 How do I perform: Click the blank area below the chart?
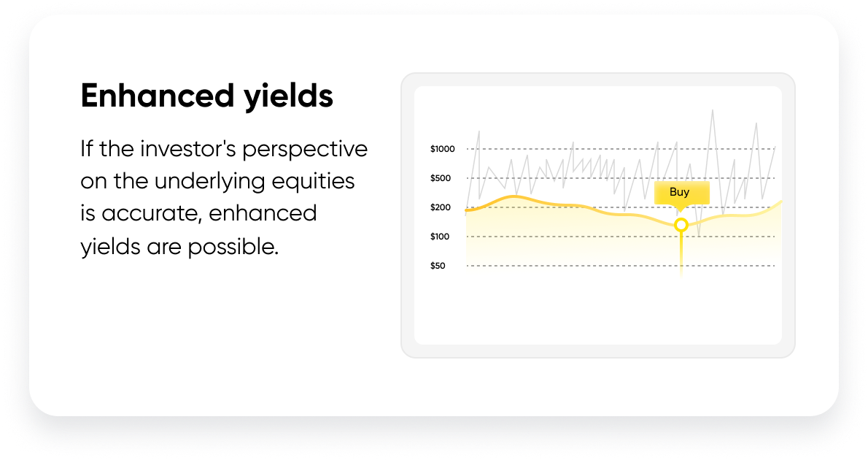pos(598,310)
